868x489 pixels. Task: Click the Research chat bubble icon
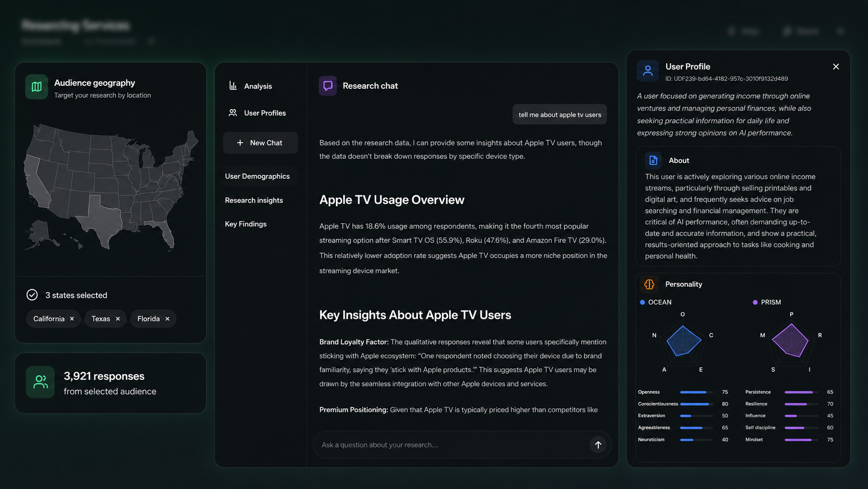(x=328, y=86)
